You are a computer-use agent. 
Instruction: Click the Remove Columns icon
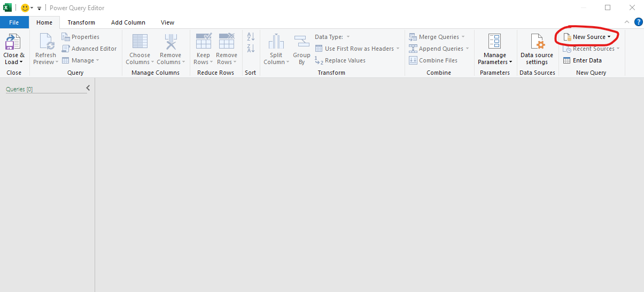click(x=170, y=42)
